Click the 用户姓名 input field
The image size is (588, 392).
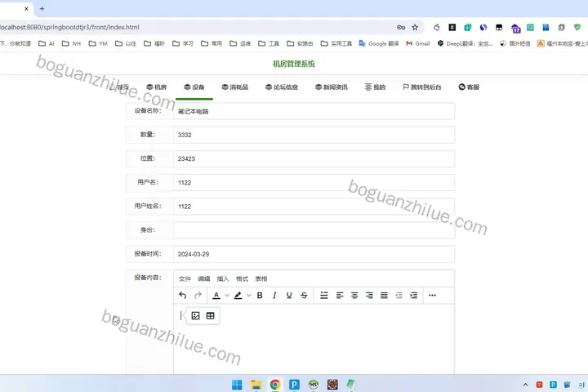pos(314,207)
